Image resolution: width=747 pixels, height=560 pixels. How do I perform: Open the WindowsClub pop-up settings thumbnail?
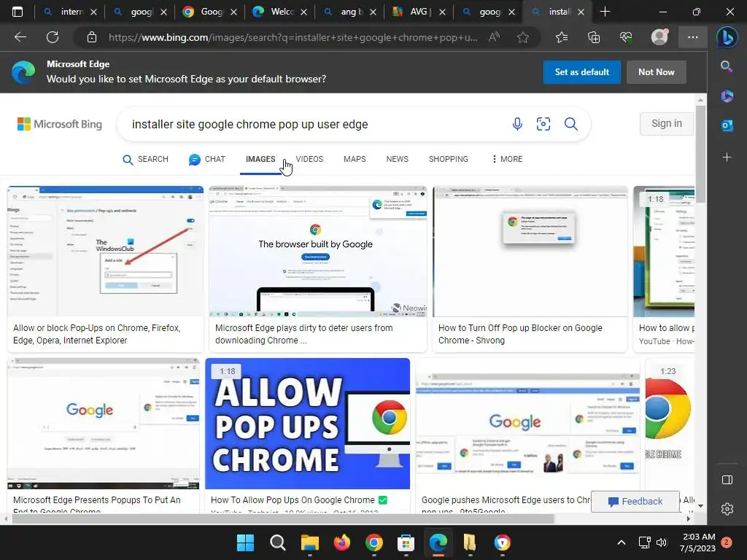pyautogui.click(x=105, y=252)
